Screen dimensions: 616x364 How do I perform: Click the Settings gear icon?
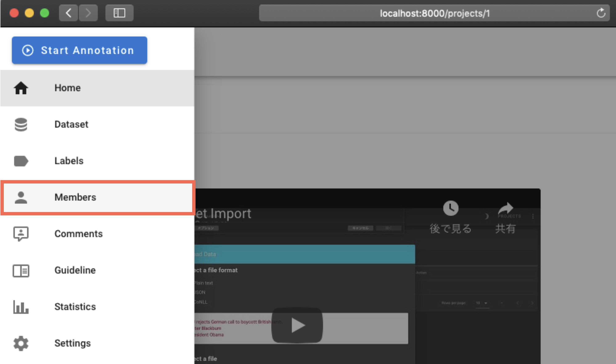pos(21,343)
